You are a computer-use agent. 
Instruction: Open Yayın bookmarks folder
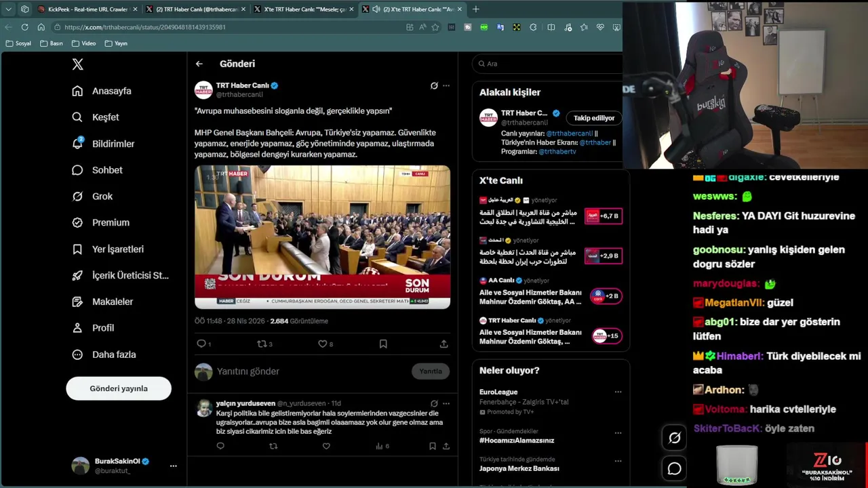click(x=116, y=43)
